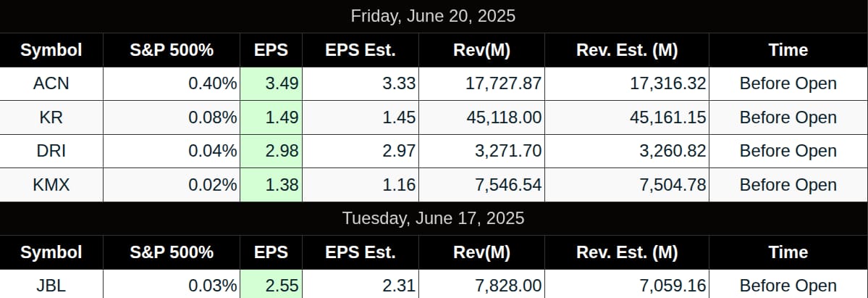Viewport: 868px width, 298px height.
Task: Select ACN green EPS cell 3.49
Action: 271,84
